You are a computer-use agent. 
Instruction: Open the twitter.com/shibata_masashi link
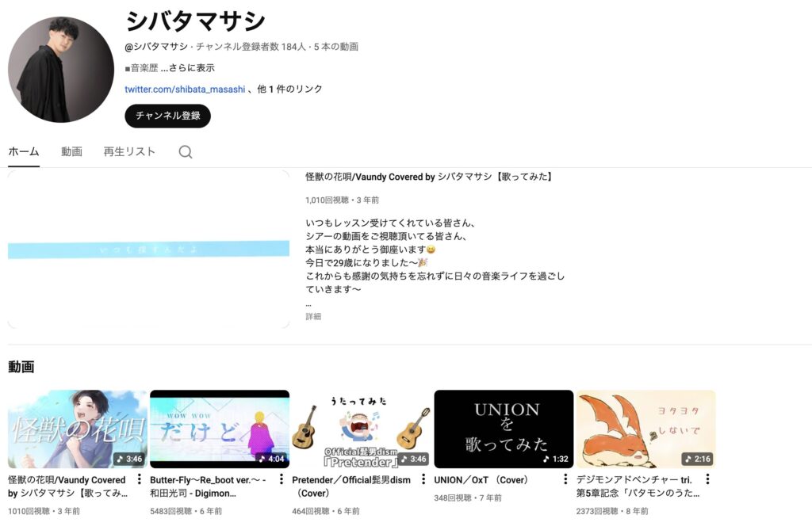[x=185, y=89]
